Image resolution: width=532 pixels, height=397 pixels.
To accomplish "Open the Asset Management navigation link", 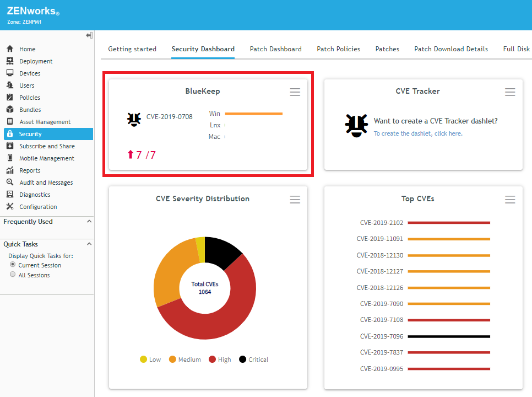I will 45,121.
